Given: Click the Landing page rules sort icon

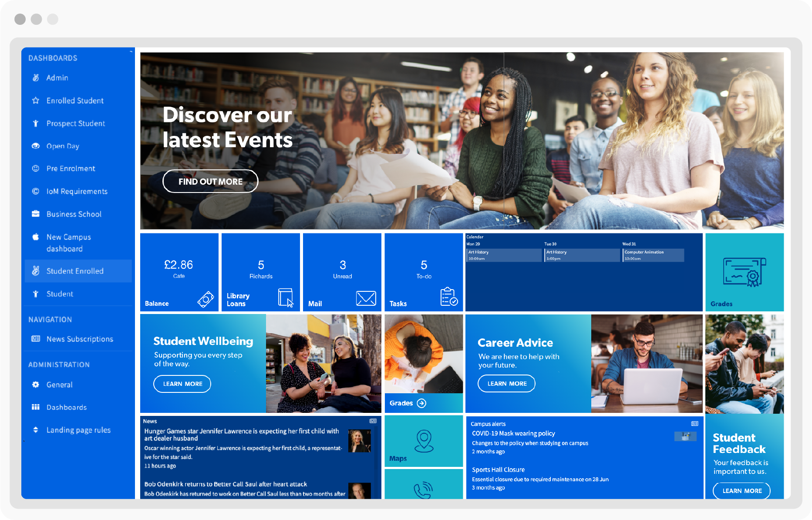Looking at the screenshot, I should click(36, 430).
